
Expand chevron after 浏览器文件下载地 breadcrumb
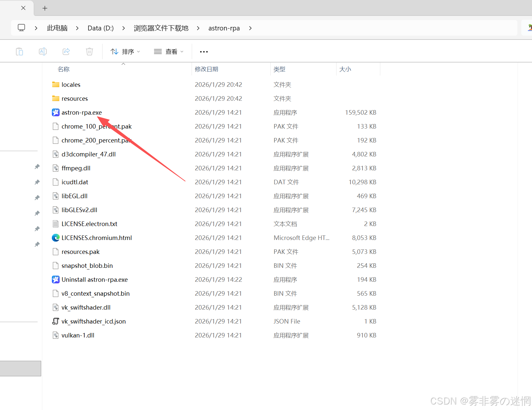(x=198, y=28)
